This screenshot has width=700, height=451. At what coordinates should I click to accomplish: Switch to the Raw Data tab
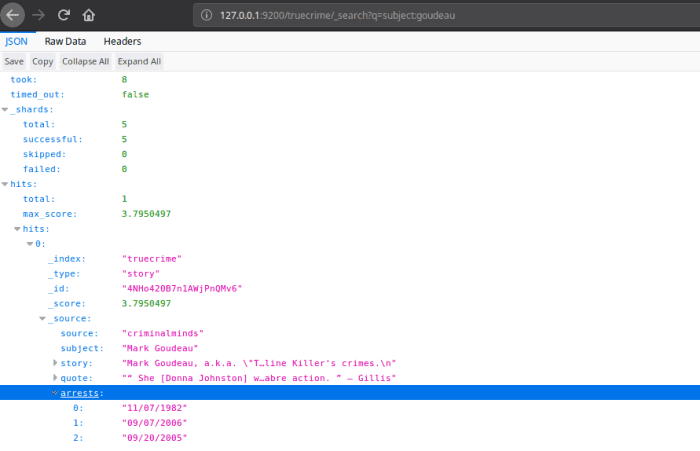point(65,41)
